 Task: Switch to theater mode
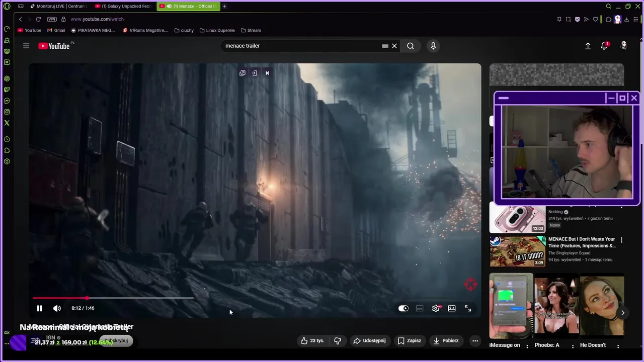[x=452, y=308]
